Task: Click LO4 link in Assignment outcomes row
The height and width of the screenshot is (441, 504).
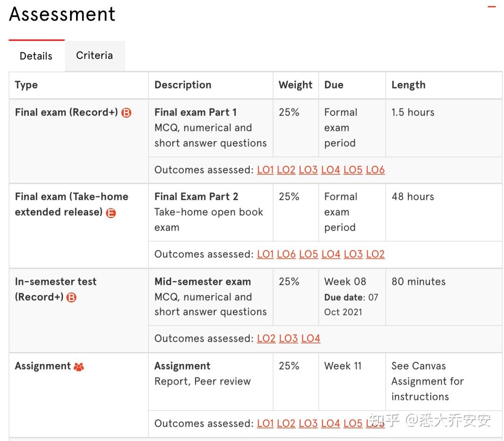Action: point(330,424)
